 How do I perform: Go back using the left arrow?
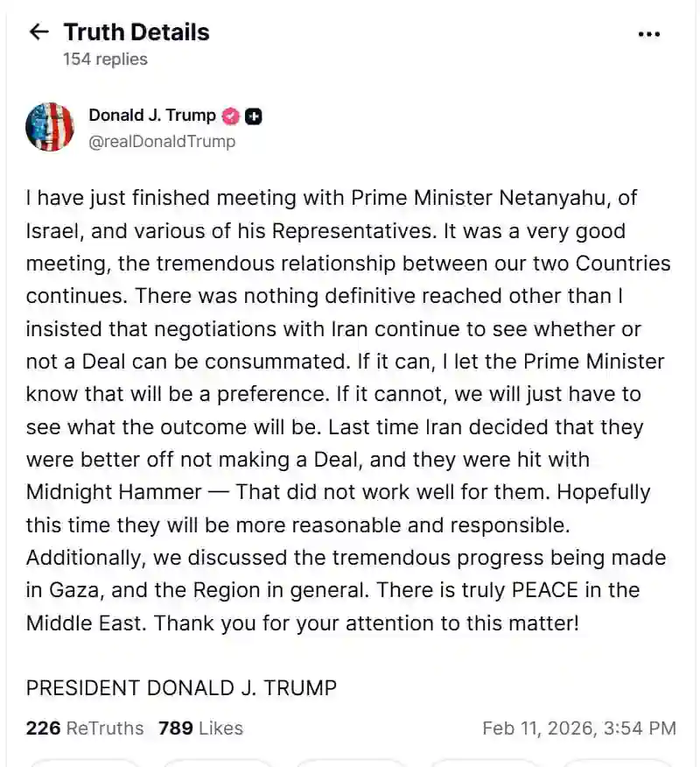(38, 32)
